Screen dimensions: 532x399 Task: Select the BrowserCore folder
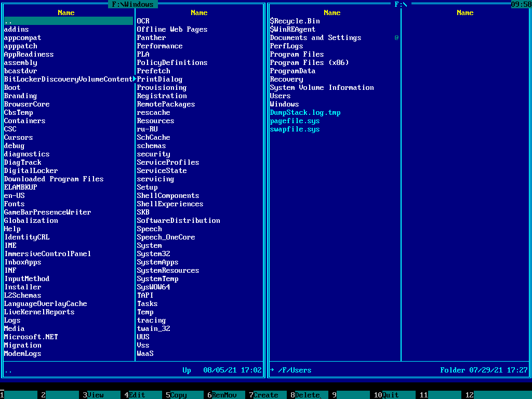pyautogui.click(x=27, y=104)
